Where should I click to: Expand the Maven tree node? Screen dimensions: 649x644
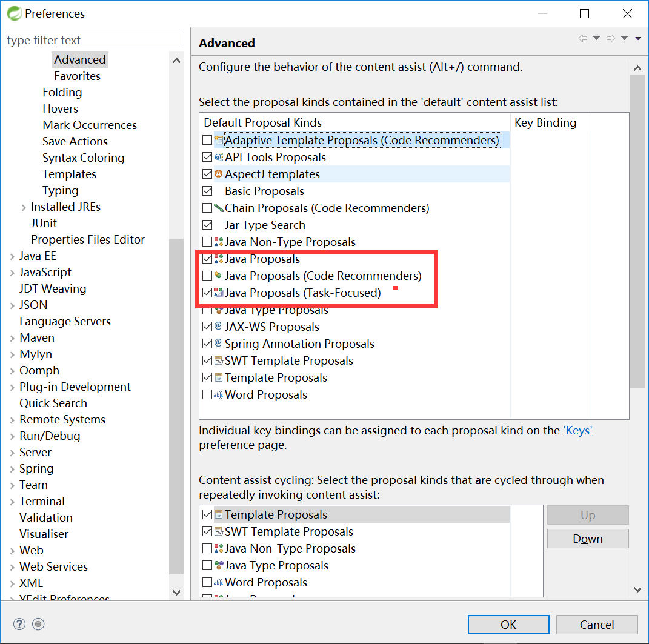click(x=12, y=338)
